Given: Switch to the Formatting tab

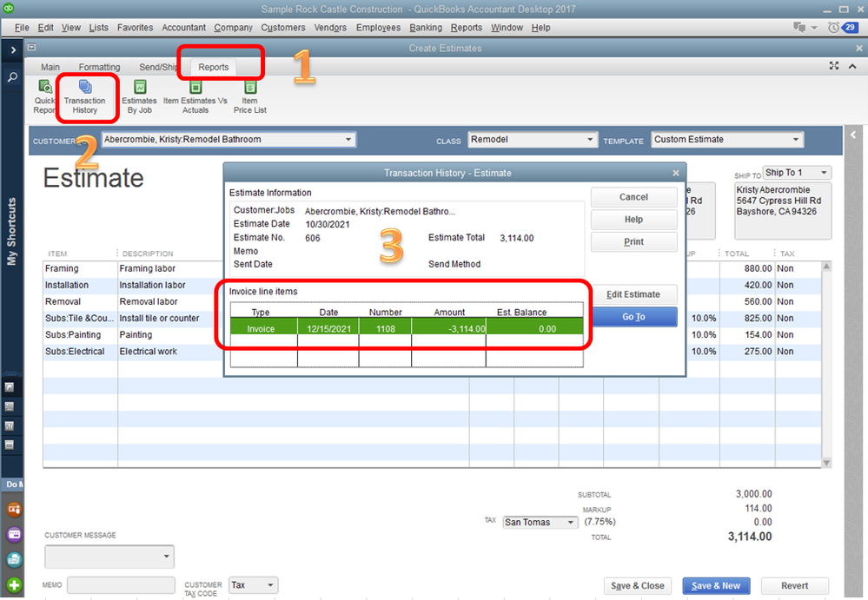Looking at the screenshot, I should point(99,67).
